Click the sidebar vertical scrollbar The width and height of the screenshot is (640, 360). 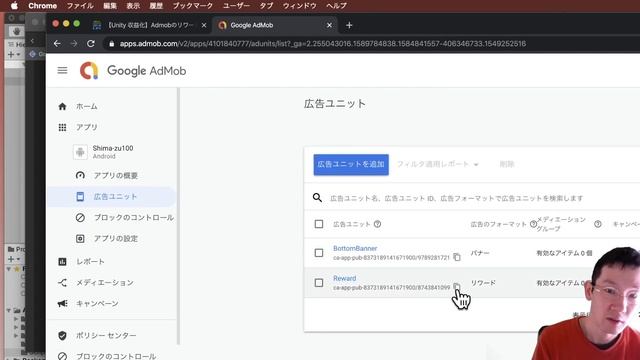[178, 216]
